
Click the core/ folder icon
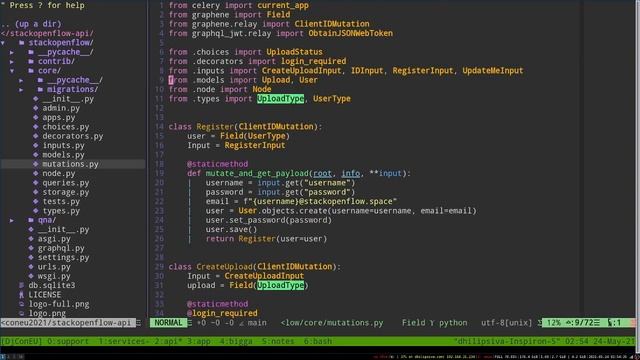[31, 71]
